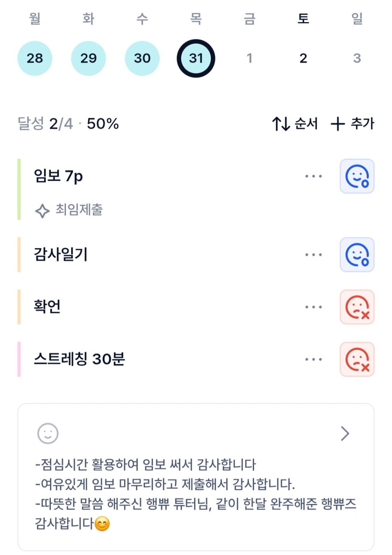Toggle the red sad face for 스트레칭 30분
The image size is (392, 555).
pyautogui.click(x=357, y=360)
